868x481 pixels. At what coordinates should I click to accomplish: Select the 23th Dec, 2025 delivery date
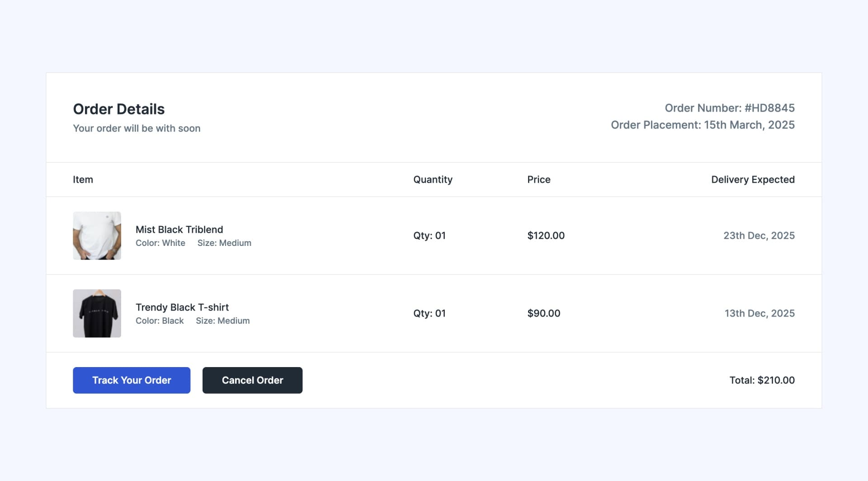point(759,236)
